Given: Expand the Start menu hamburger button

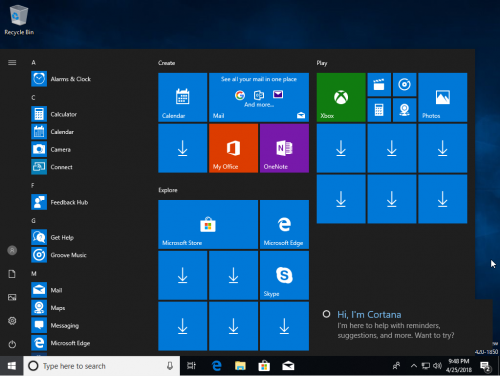Looking at the screenshot, I should tap(12, 63).
